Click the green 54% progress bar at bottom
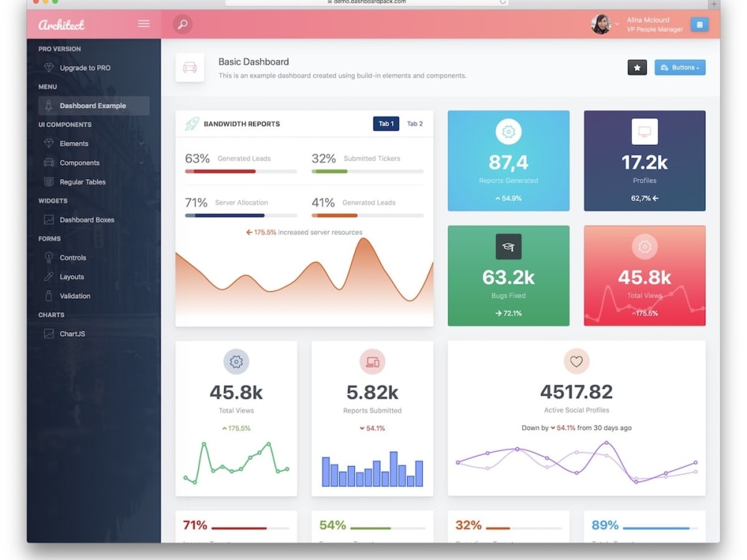Screen dimensions: 747x560 [x=388, y=528]
